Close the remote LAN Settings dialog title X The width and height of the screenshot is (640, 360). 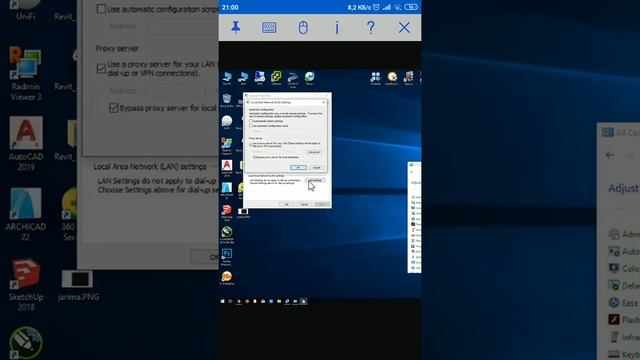tap(324, 102)
